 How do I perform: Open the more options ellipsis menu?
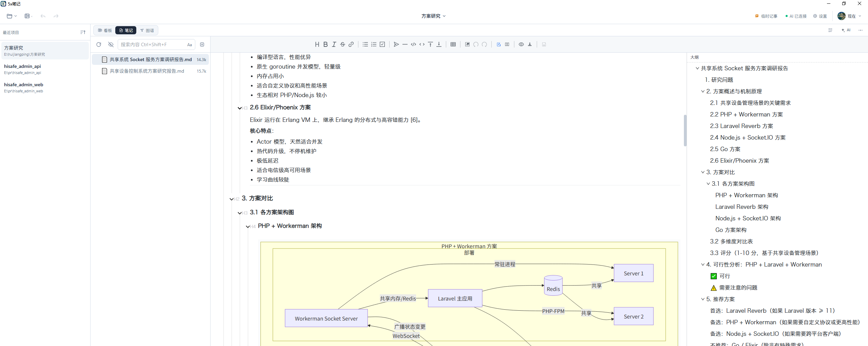point(861,30)
